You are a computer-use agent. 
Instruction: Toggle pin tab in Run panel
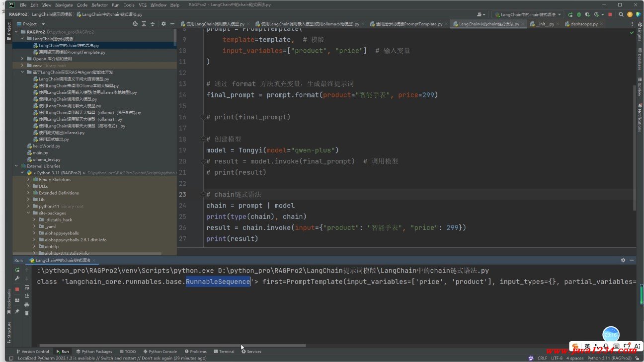coord(17,311)
